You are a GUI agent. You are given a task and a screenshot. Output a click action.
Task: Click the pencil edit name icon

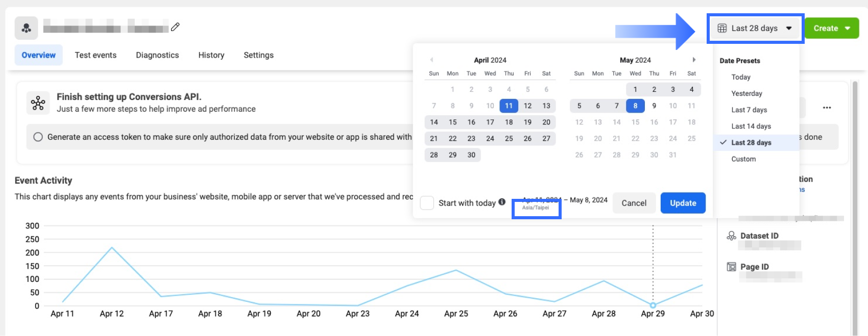click(x=175, y=27)
